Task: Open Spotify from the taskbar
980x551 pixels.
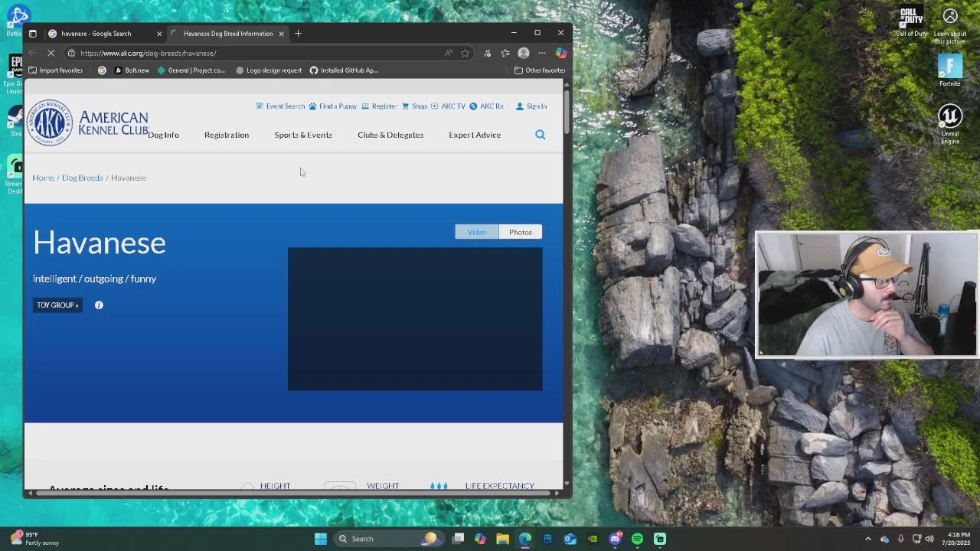Action: [637, 539]
